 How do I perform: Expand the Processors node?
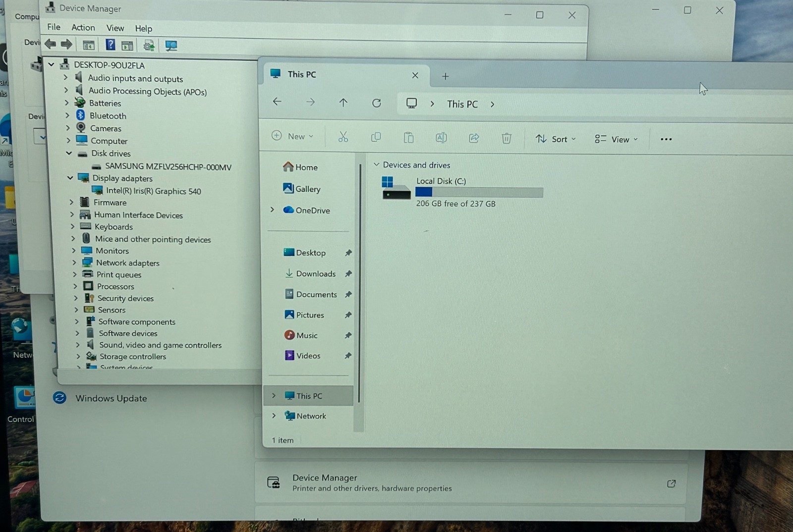pos(75,286)
